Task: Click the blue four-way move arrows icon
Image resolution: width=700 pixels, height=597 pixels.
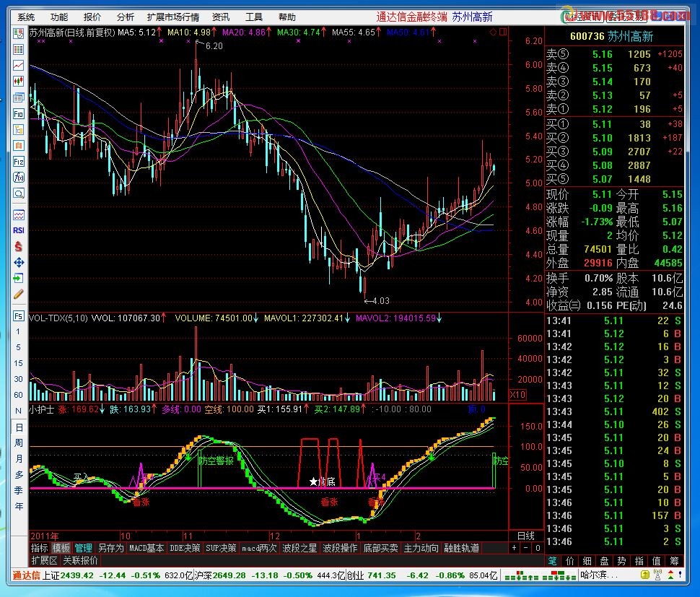Action: (x=18, y=262)
